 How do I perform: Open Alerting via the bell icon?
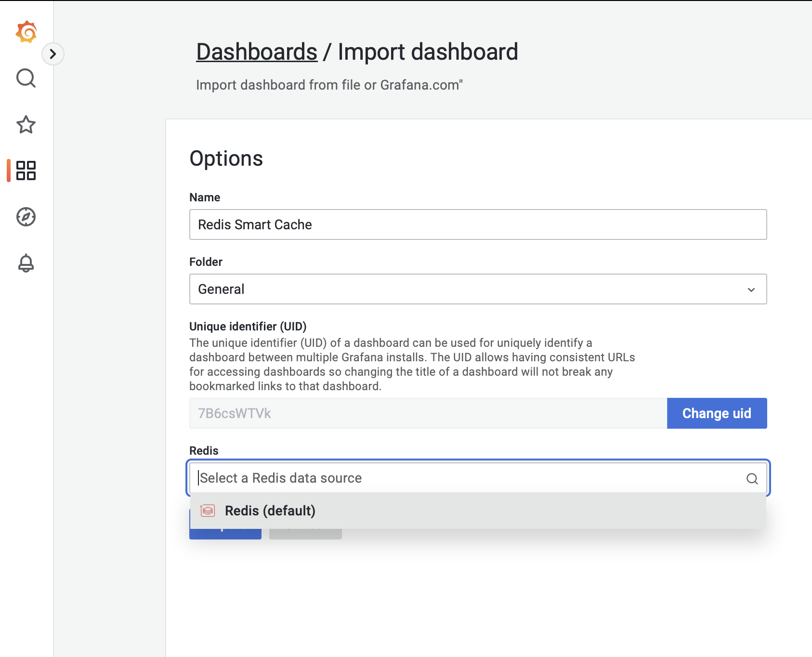[x=26, y=263]
